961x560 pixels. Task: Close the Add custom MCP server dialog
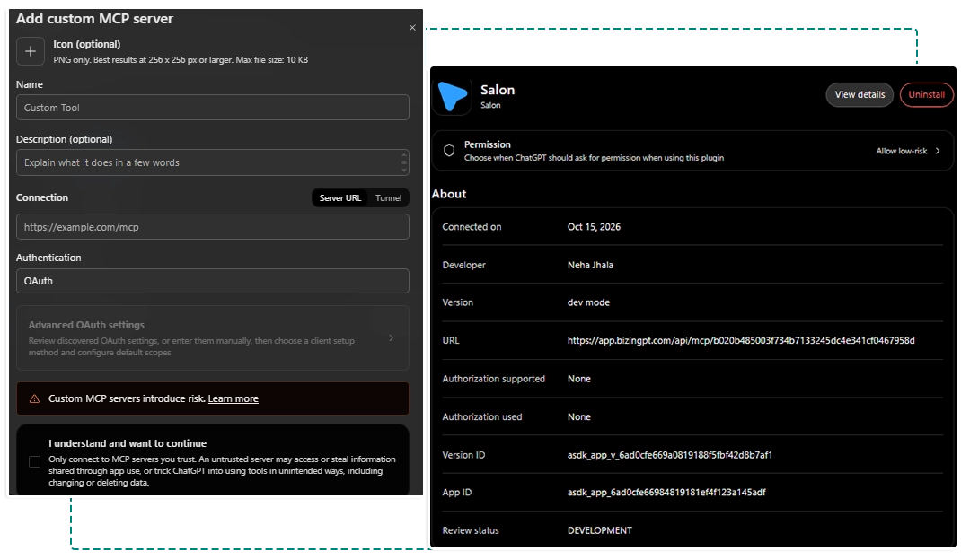pos(412,28)
